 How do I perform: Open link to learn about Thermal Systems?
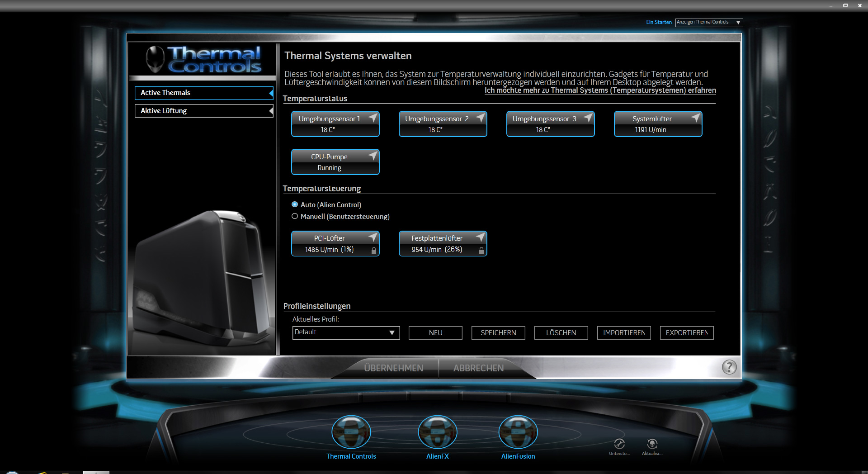[600, 90]
